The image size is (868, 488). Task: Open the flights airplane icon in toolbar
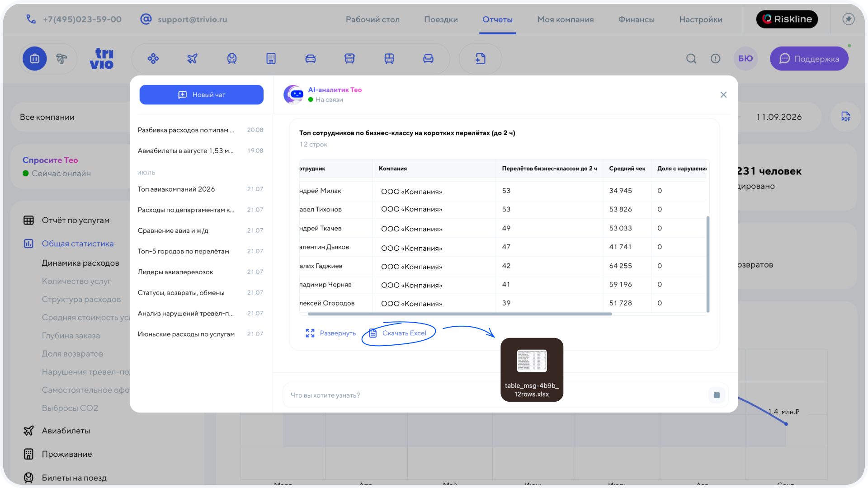(x=193, y=59)
